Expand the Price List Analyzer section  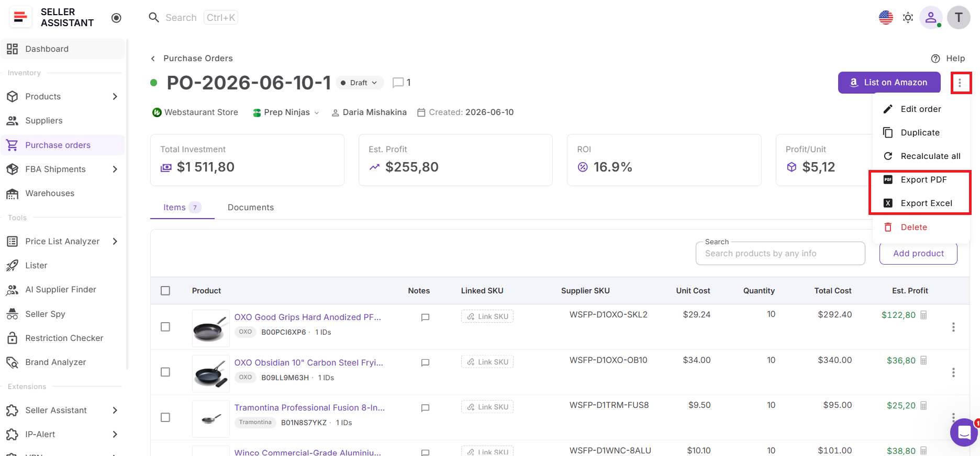[63, 241]
